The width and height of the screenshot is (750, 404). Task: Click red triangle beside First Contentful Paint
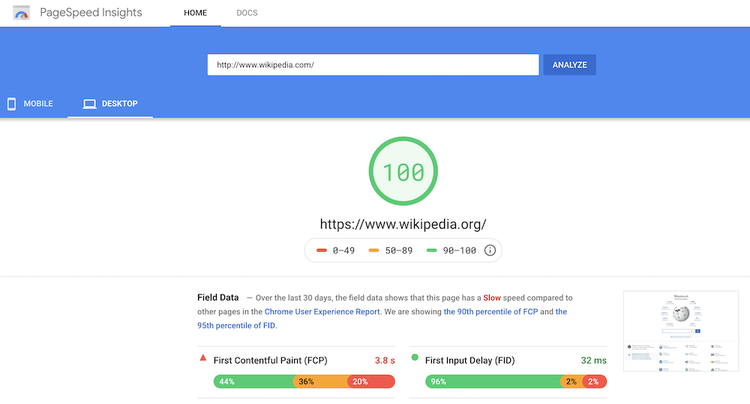point(203,358)
